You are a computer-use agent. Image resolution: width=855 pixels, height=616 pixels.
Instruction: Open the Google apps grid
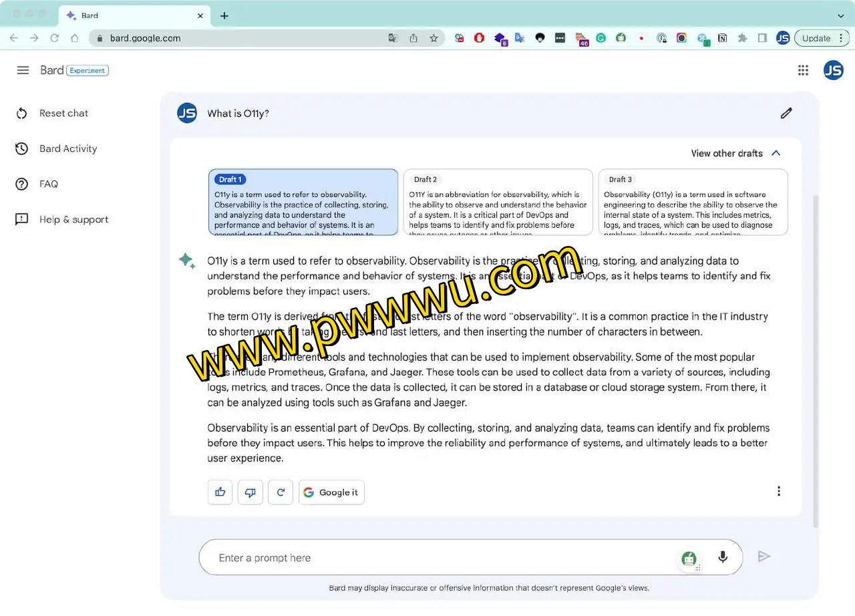pyautogui.click(x=803, y=70)
